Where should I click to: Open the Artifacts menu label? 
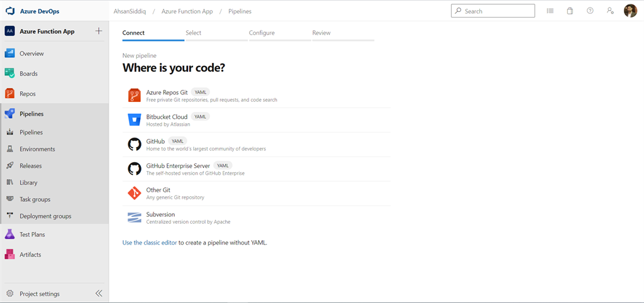30,255
